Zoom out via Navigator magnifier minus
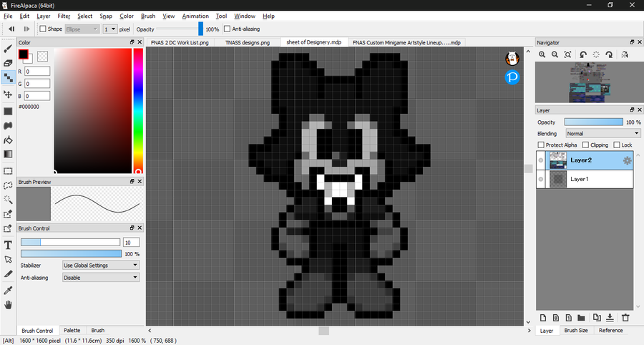This screenshot has height=345, width=644. pos(555,54)
